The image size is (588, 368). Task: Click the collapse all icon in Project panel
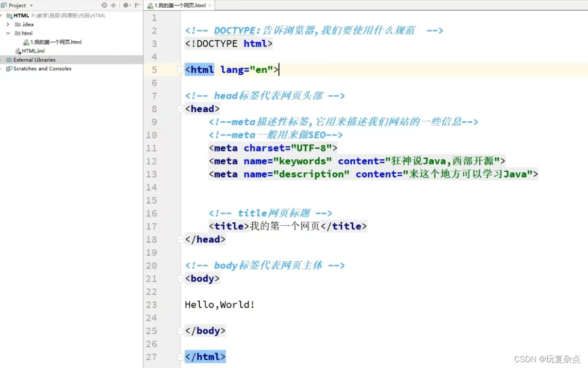(x=114, y=5)
